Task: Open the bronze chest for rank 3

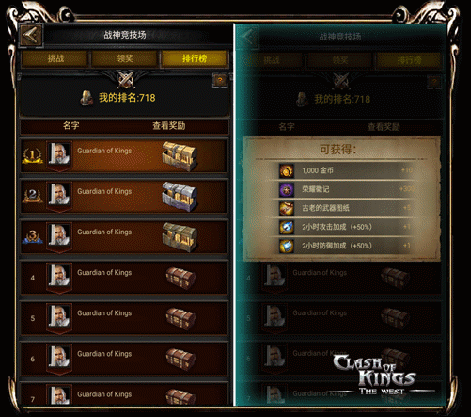Action: pos(180,237)
